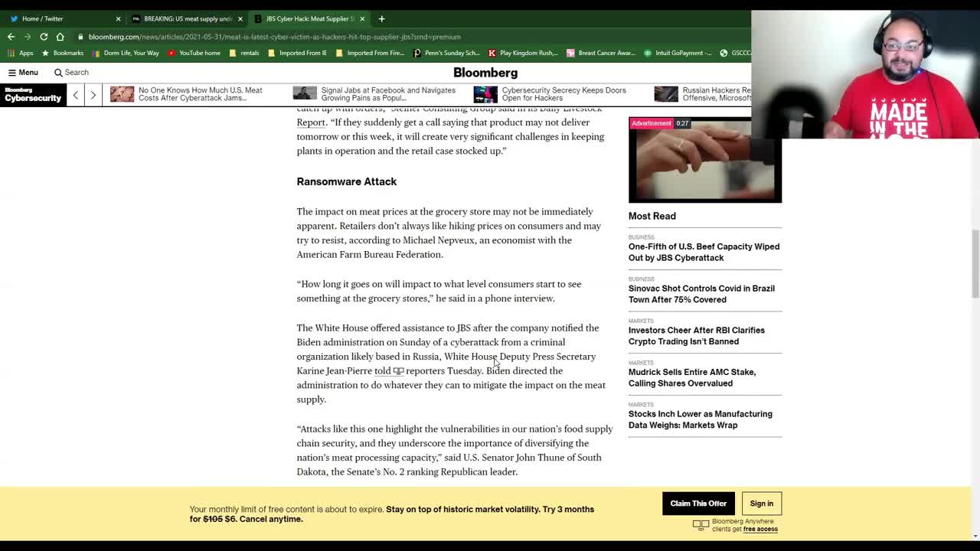Show next stories in Cybersecurity carousel

93,95
